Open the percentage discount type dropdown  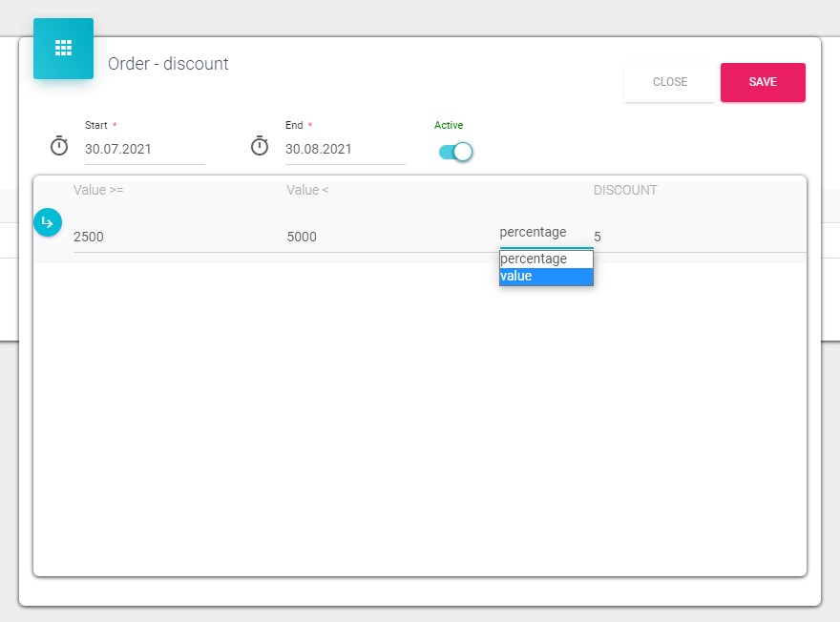(x=545, y=233)
